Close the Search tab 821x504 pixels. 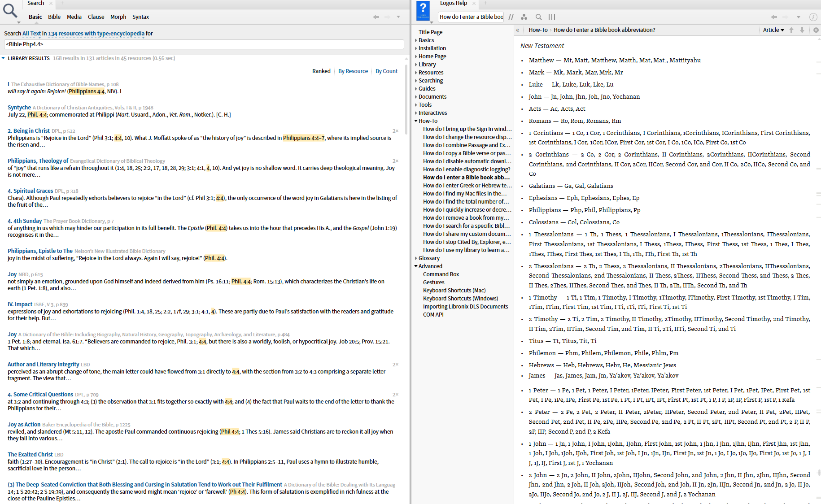click(x=51, y=3)
